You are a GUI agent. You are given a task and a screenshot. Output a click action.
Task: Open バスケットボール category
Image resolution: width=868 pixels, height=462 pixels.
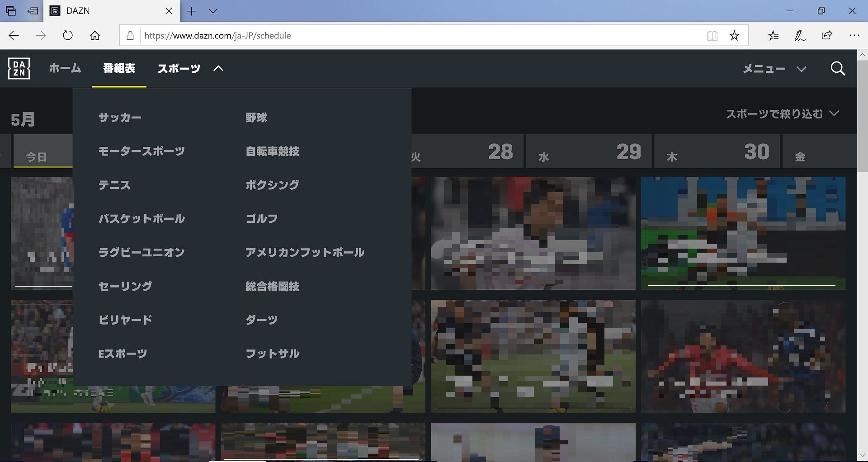(142, 219)
